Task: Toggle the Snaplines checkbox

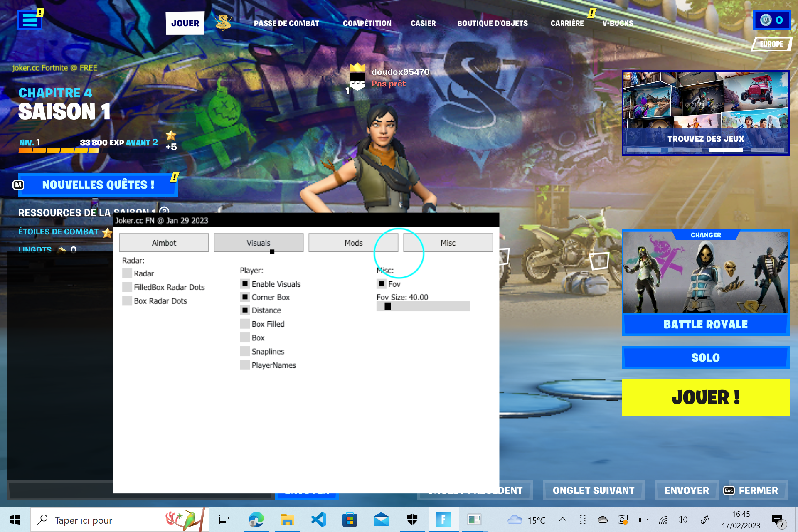Action: 245,351
